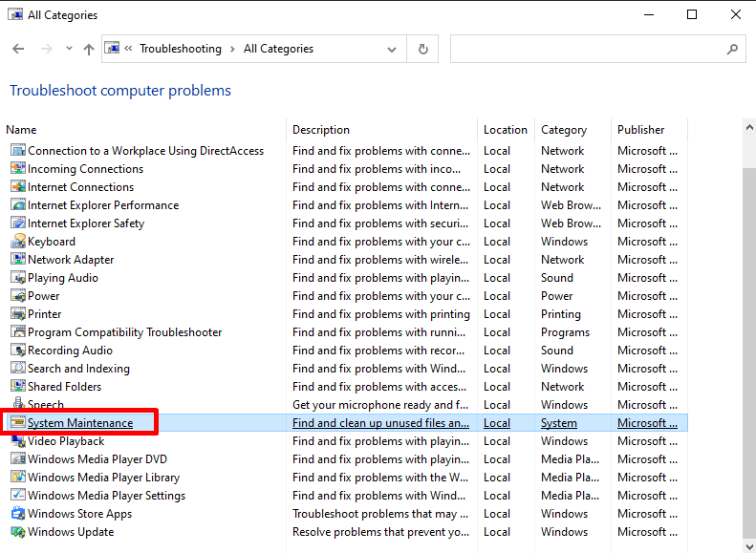Click the Playing Audio icon
Screen dimensions: 756x553
point(18,278)
